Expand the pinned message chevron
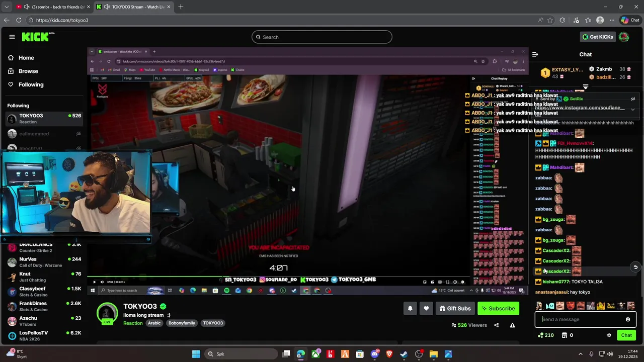The image size is (644, 362). 633,109
